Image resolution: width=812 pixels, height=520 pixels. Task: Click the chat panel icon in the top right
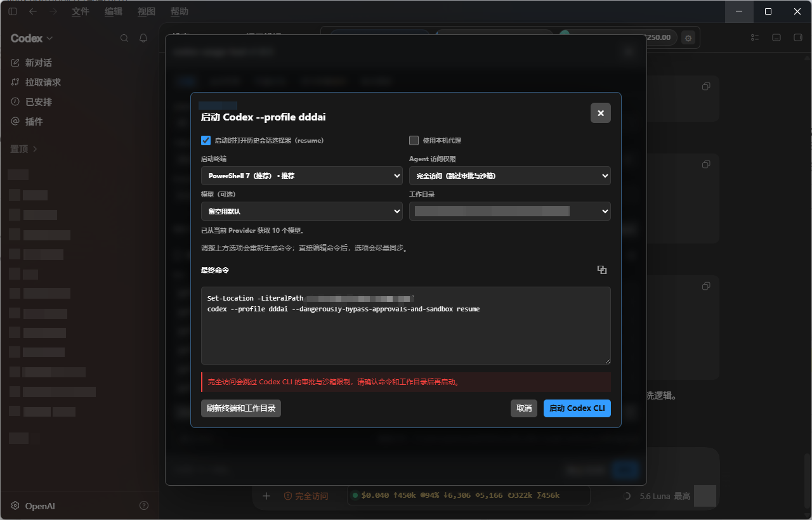776,37
